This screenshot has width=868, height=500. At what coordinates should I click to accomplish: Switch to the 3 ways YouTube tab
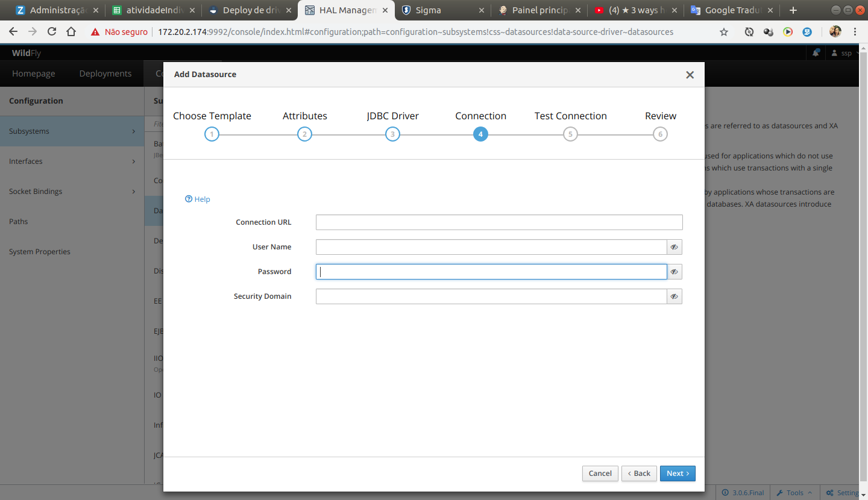click(635, 10)
